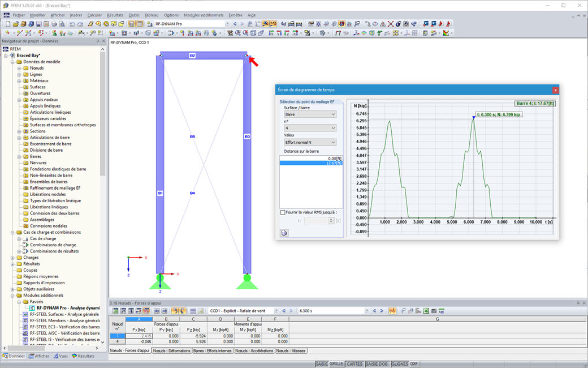The height and width of the screenshot is (368, 588).
Task: Collapse the Modules additionnels tree node
Action: 12,296
